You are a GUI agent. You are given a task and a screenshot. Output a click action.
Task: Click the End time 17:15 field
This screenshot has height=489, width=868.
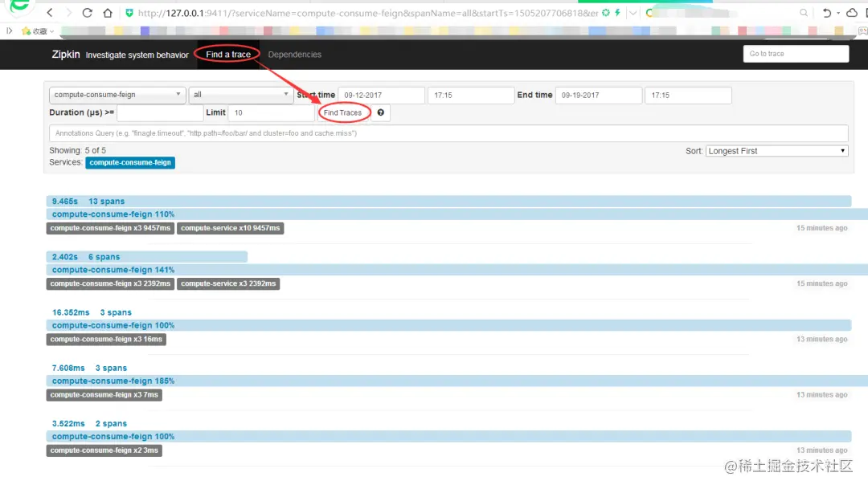(x=688, y=95)
